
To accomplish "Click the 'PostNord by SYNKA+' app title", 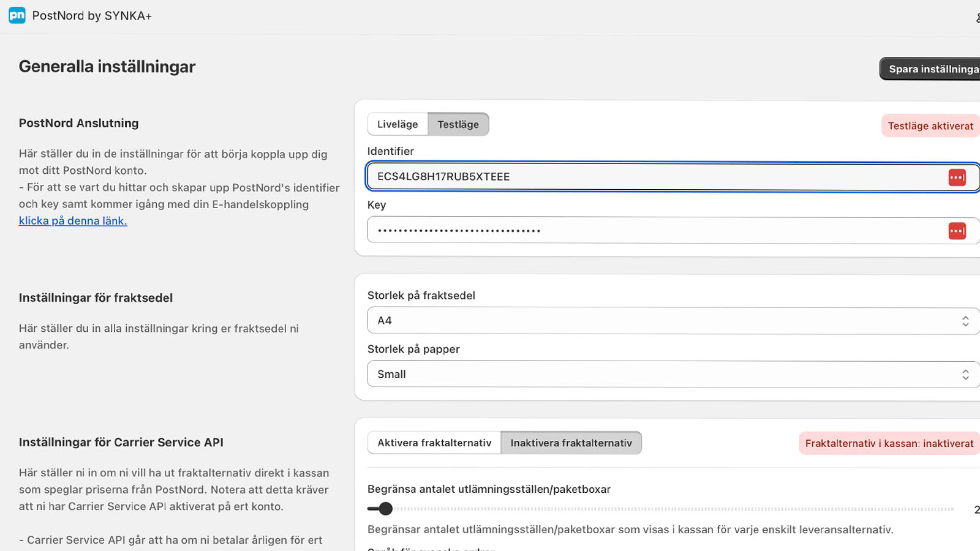I will point(92,16).
